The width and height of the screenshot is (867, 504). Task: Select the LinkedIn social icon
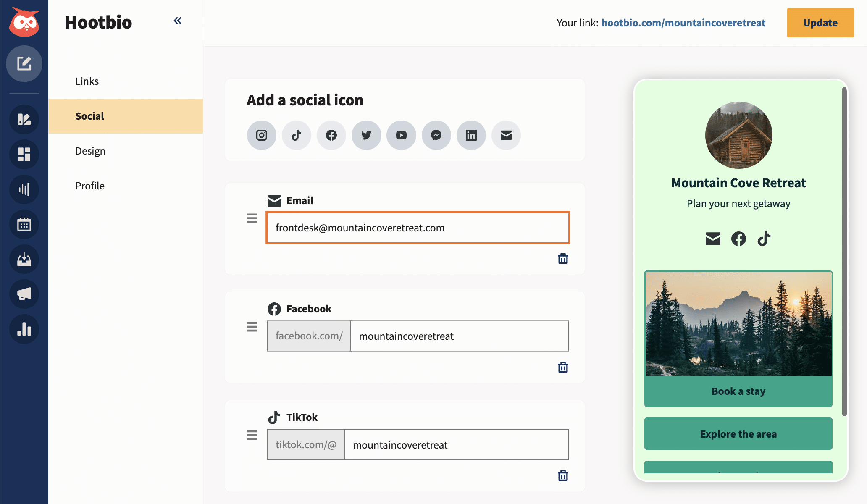[x=471, y=135]
